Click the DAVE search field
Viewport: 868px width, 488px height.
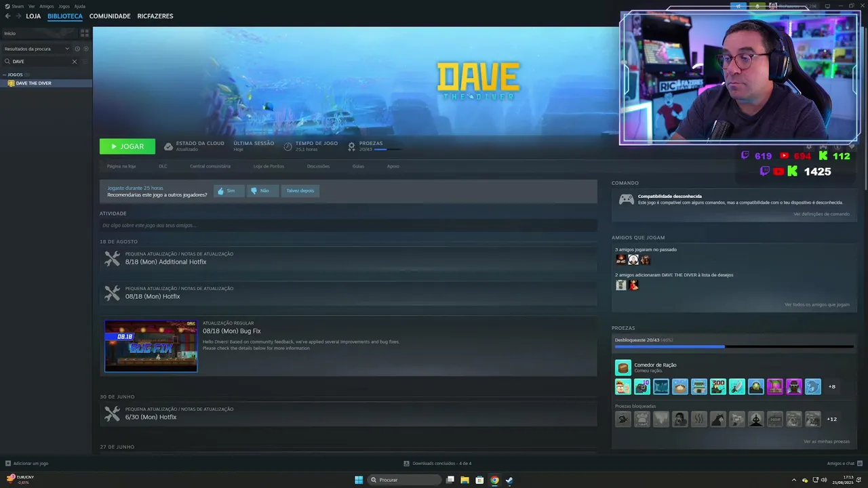(41, 62)
